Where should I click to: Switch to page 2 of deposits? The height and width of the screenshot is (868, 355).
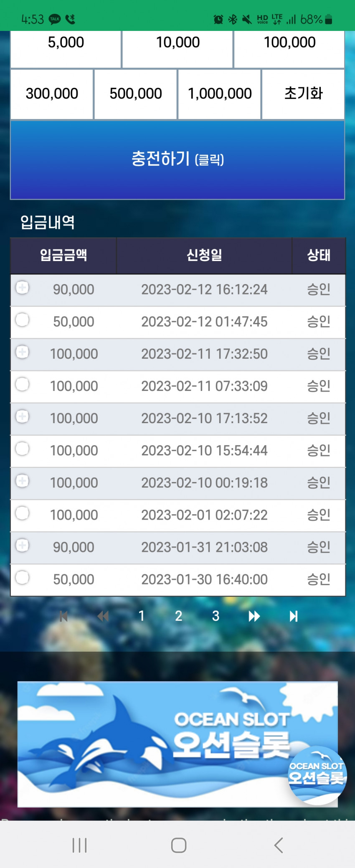pos(178,616)
